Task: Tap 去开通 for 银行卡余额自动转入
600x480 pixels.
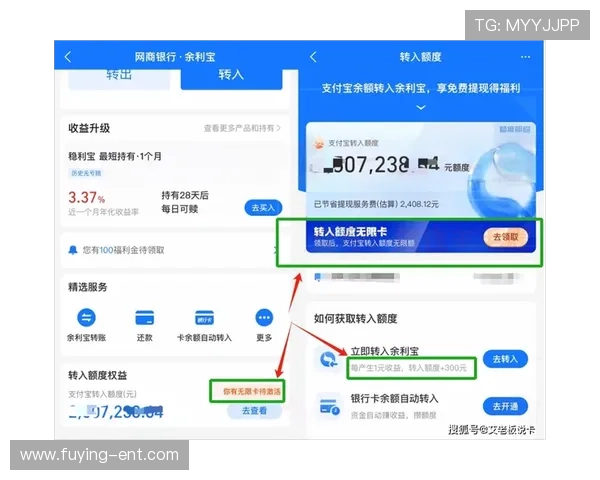Action: (x=505, y=407)
